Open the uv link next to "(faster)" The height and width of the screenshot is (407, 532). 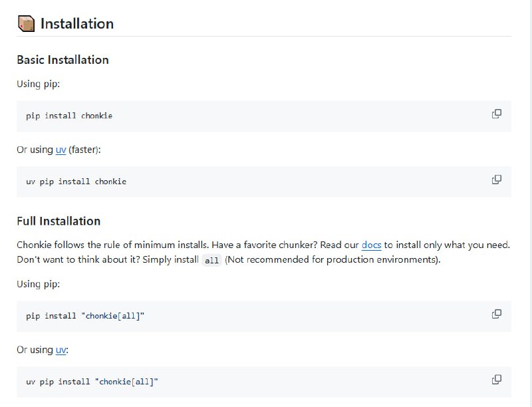[x=61, y=150]
